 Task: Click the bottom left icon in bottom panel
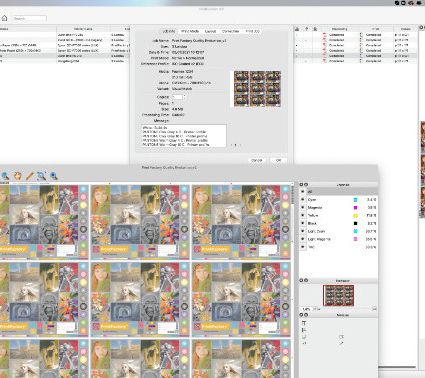pyautogui.click(x=304, y=343)
